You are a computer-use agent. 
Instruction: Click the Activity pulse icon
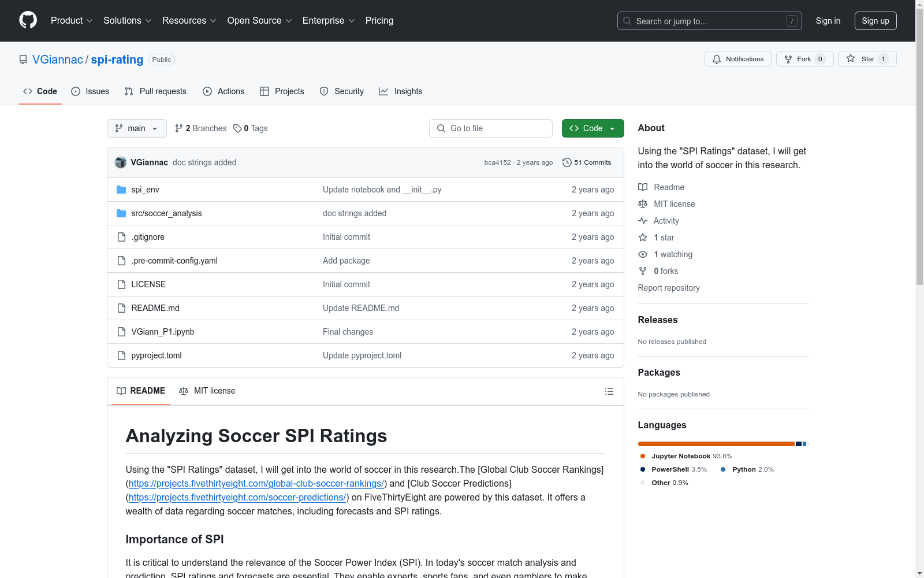tap(643, 221)
